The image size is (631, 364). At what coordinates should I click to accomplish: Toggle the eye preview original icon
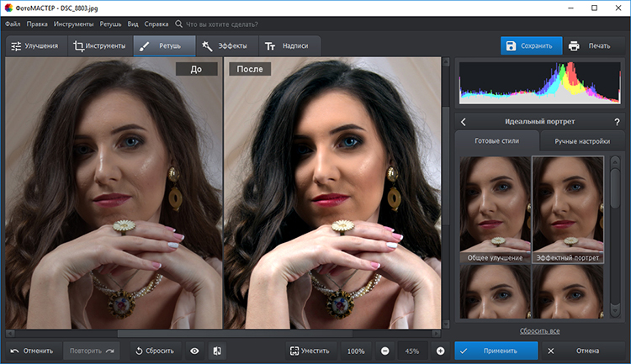194,351
